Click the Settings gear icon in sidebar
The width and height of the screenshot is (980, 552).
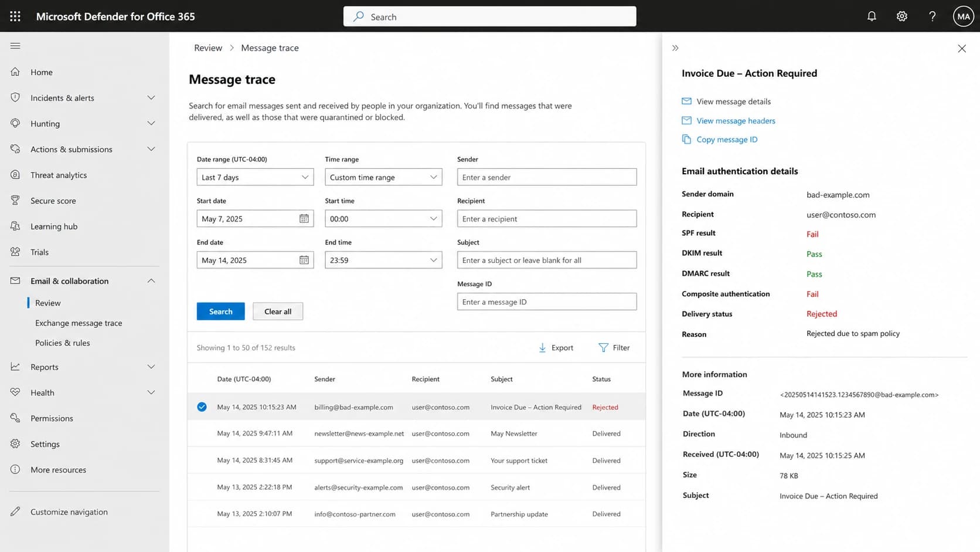coord(15,443)
